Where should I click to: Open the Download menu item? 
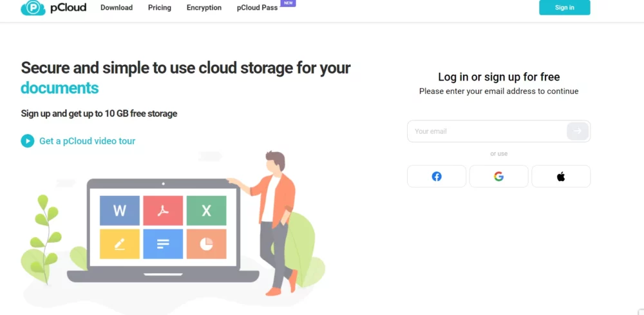117,7
